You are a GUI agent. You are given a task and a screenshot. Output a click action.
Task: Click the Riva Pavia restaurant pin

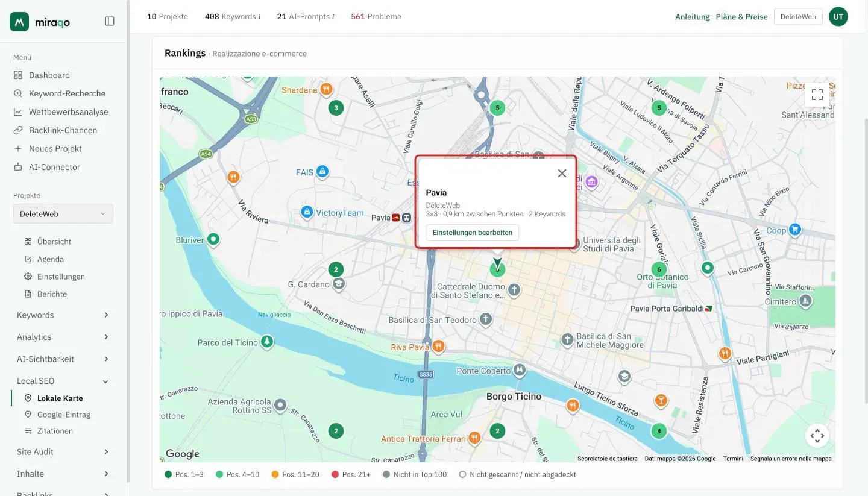[438, 347]
